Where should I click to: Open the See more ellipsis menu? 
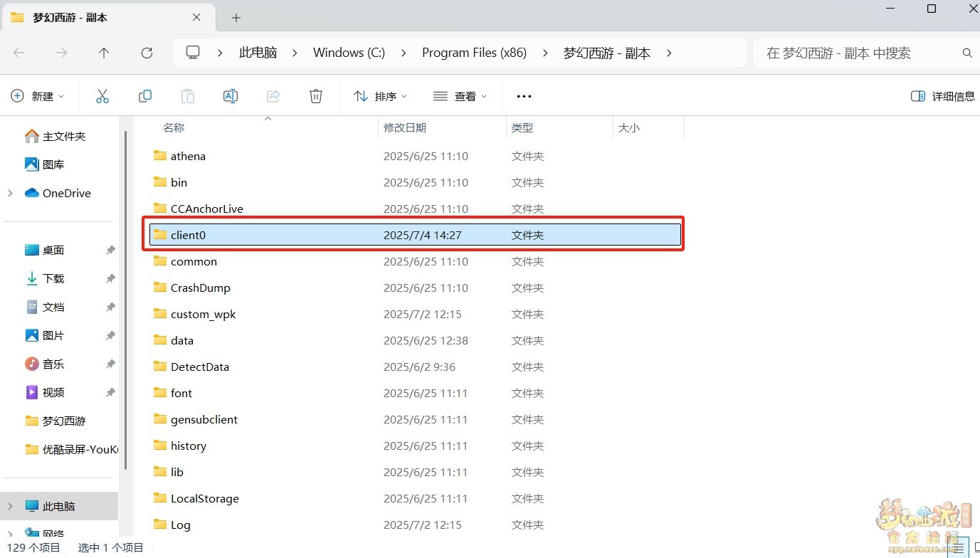point(524,96)
